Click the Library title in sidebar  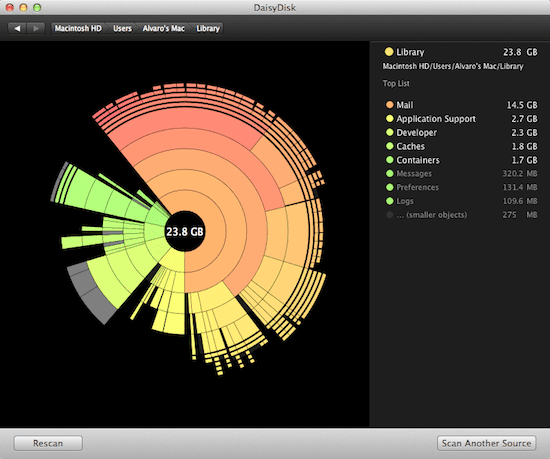click(x=410, y=52)
